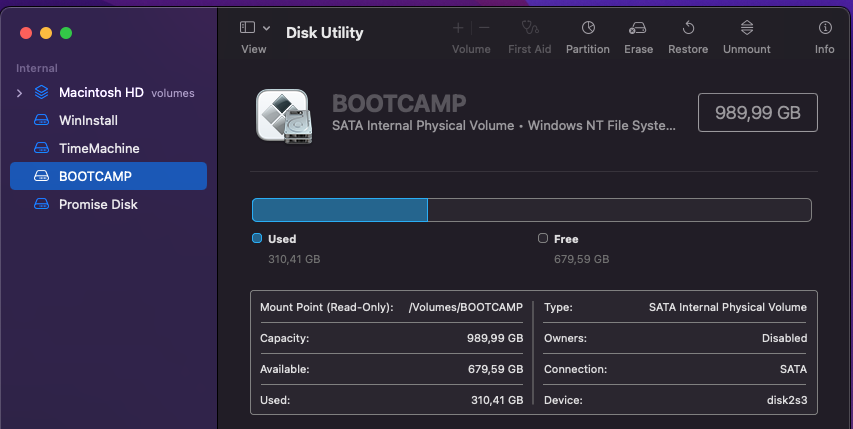
Task: Click the Device disk2s3 value
Action: tap(787, 400)
